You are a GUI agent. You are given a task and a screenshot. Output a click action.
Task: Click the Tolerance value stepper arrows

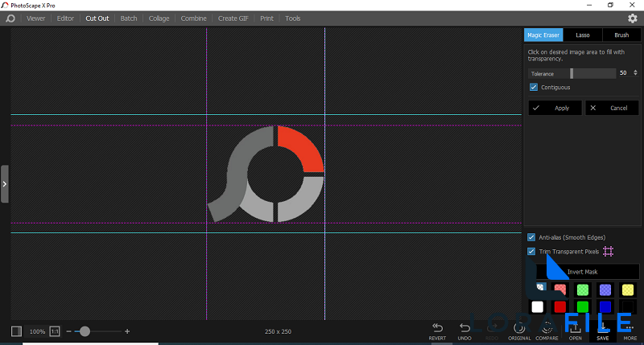pos(635,72)
